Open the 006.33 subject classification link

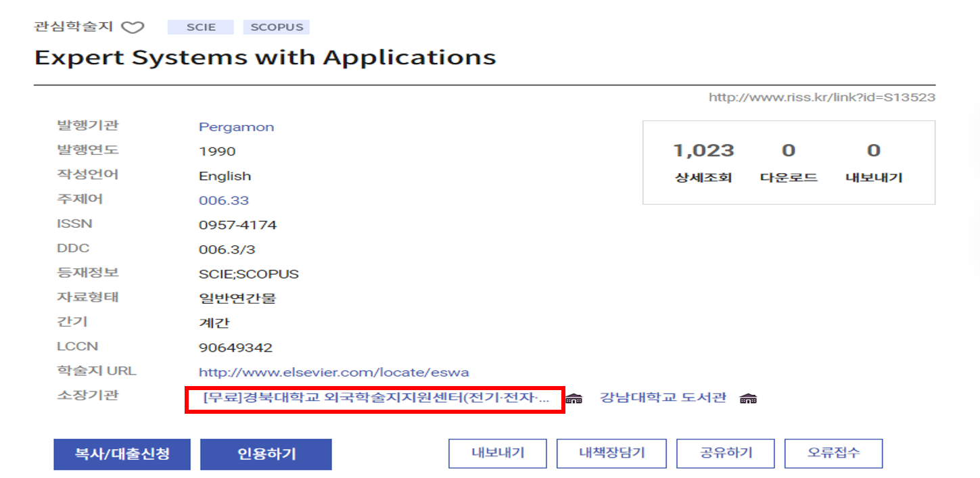[x=223, y=201]
